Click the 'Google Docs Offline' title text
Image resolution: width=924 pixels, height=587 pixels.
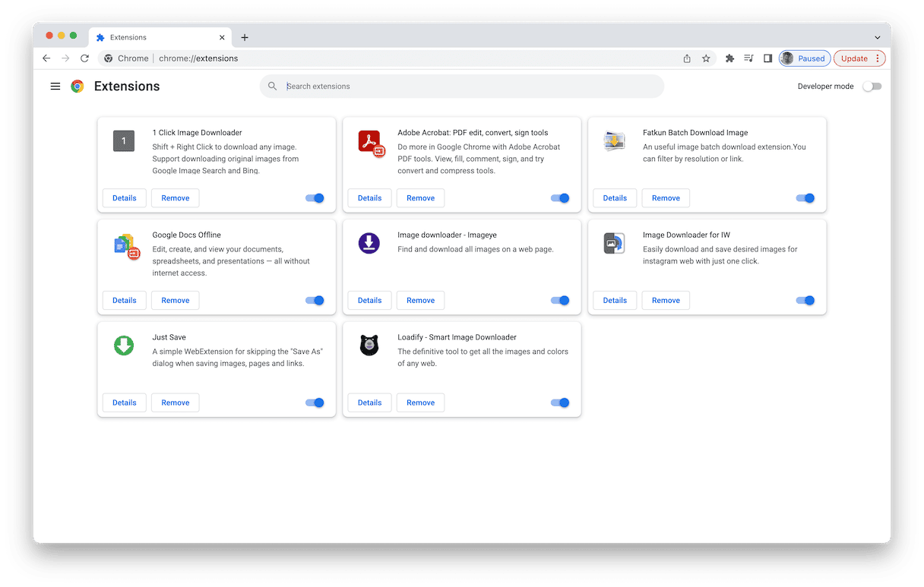[x=186, y=235]
